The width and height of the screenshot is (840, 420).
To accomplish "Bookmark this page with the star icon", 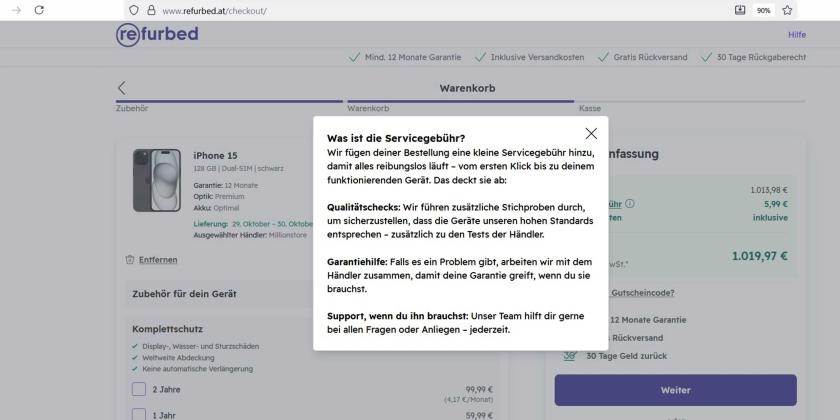I will (787, 10).
